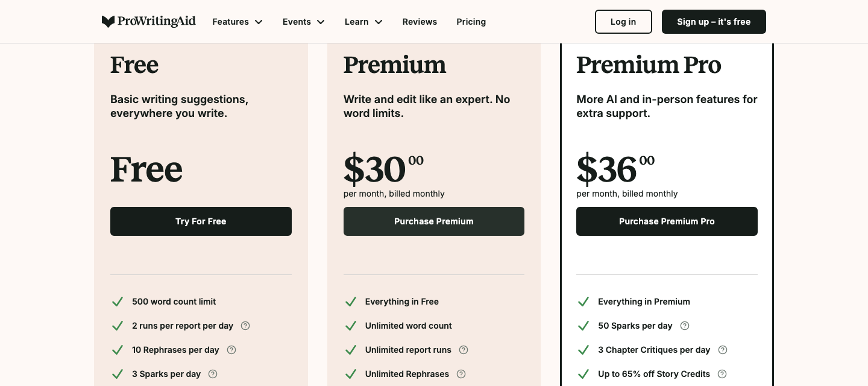Click Sign up – it's free button
The width and height of the screenshot is (868, 386).
point(714,22)
